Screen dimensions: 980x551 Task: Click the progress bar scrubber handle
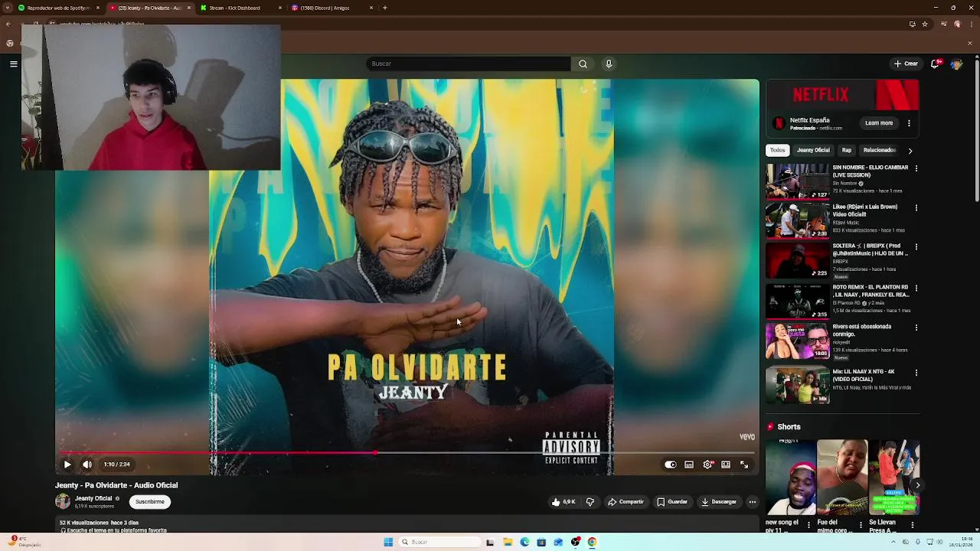pos(375,452)
